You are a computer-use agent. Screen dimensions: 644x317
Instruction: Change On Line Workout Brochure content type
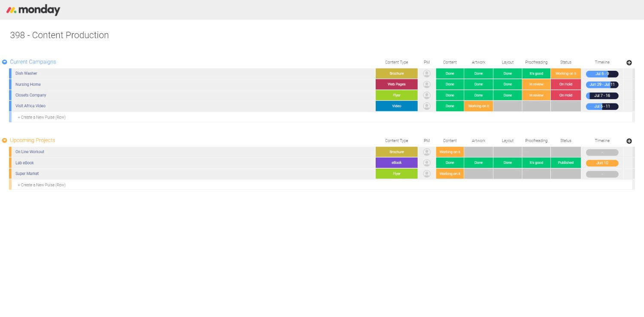tap(397, 152)
